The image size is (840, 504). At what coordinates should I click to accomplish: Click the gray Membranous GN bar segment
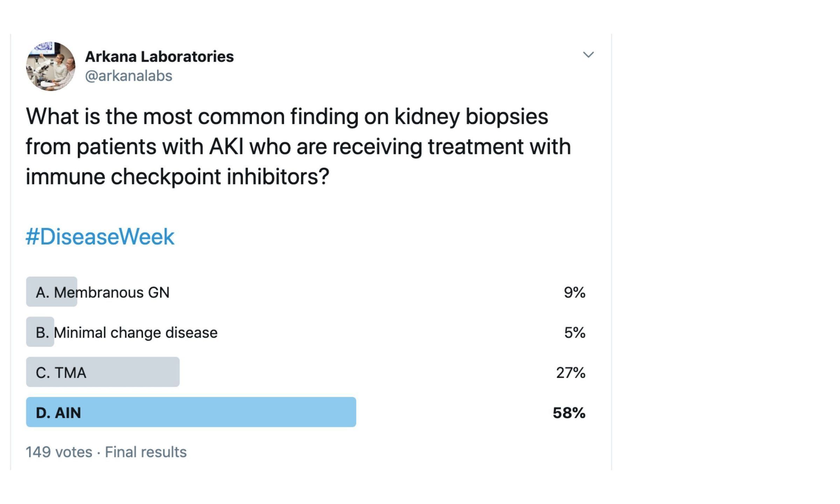[52, 292]
